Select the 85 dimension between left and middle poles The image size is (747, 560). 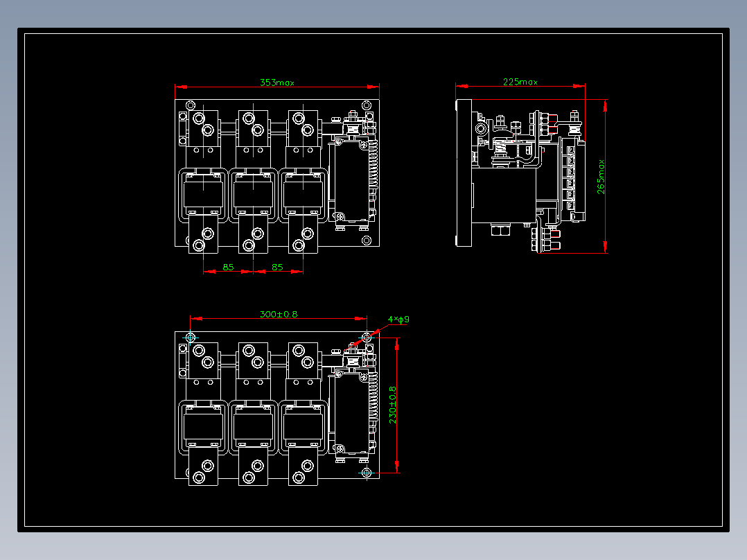[x=228, y=267]
